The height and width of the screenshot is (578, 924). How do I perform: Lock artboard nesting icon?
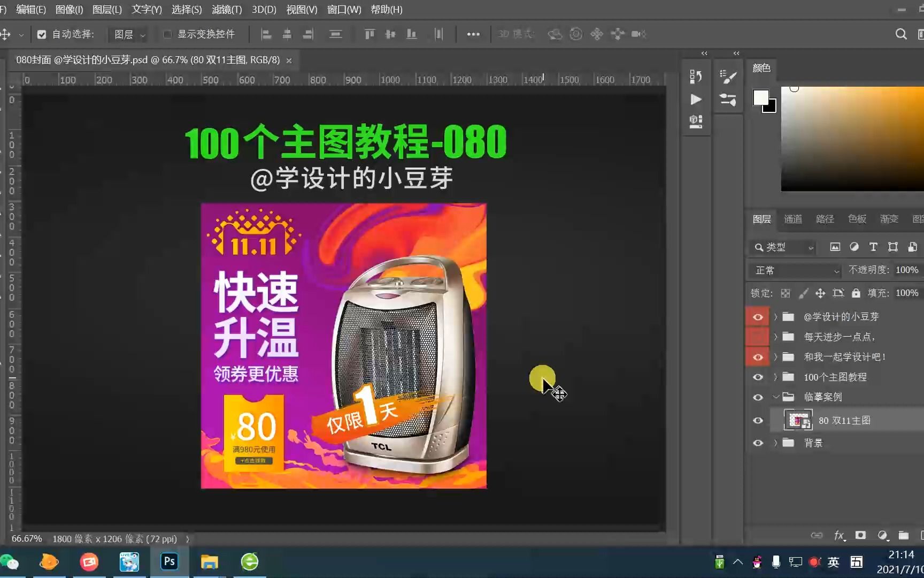pyautogui.click(x=838, y=293)
